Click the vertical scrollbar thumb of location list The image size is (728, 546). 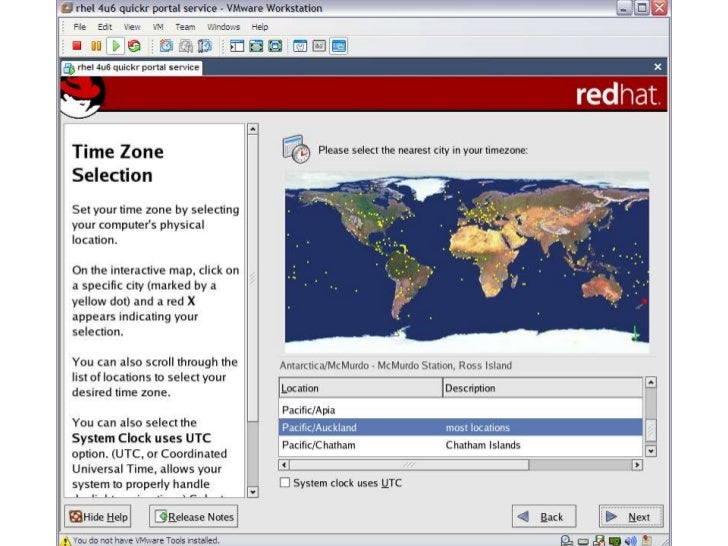[651, 430]
